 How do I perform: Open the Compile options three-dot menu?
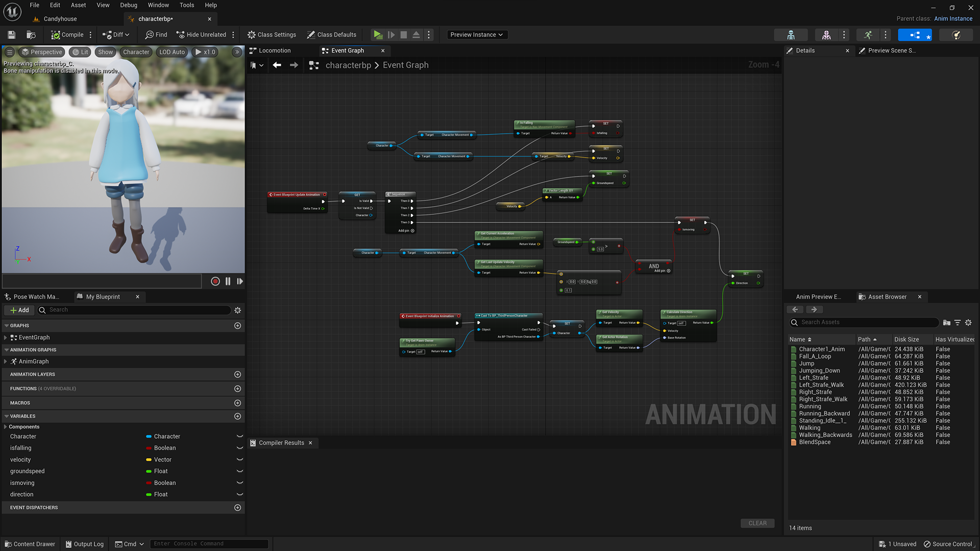tap(90, 35)
